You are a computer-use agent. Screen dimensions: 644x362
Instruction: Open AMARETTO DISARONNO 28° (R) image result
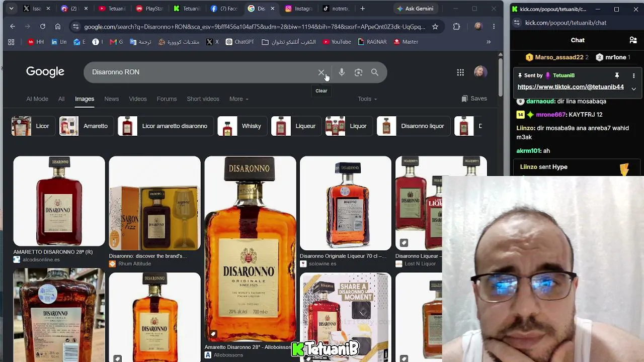click(59, 201)
